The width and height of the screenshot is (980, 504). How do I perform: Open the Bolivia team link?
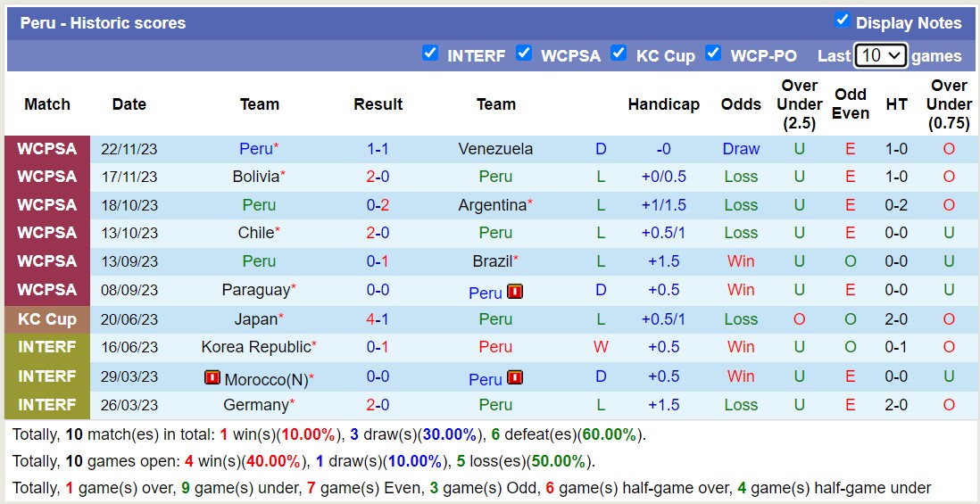click(x=255, y=177)
